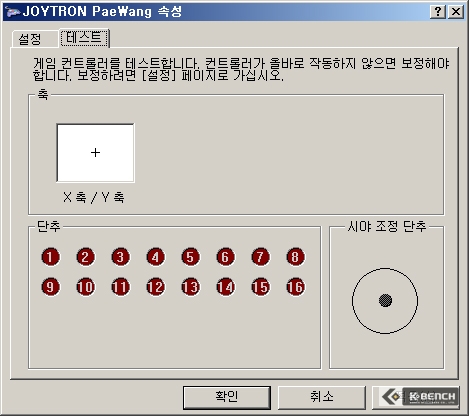469x416 pixels.
Task: Click button indicator number 16
Action: click(x=296, y=287)
